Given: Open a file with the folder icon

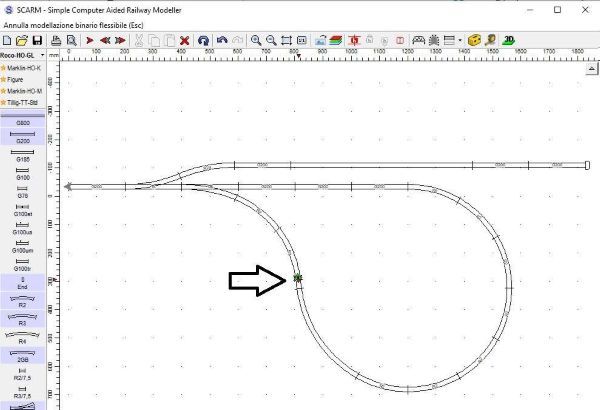Looking at the screenshot, I should click(x=22, y=41).
